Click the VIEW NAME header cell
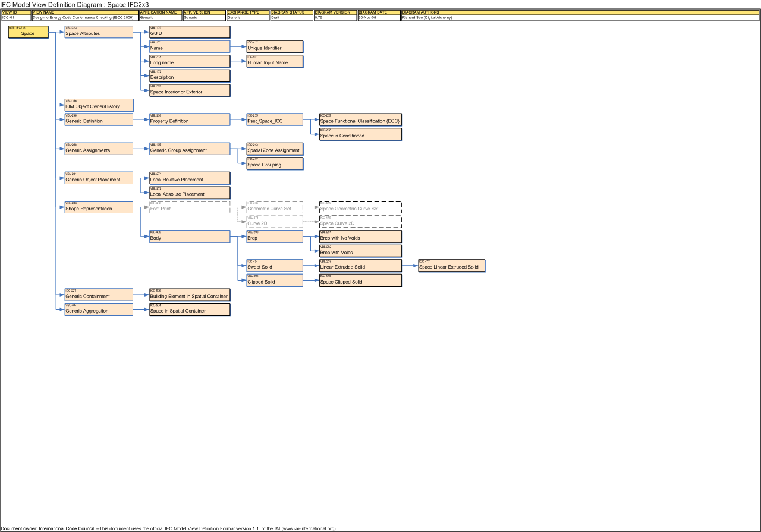This screenshot has height=532, width=761. click(x=84, y=12)
